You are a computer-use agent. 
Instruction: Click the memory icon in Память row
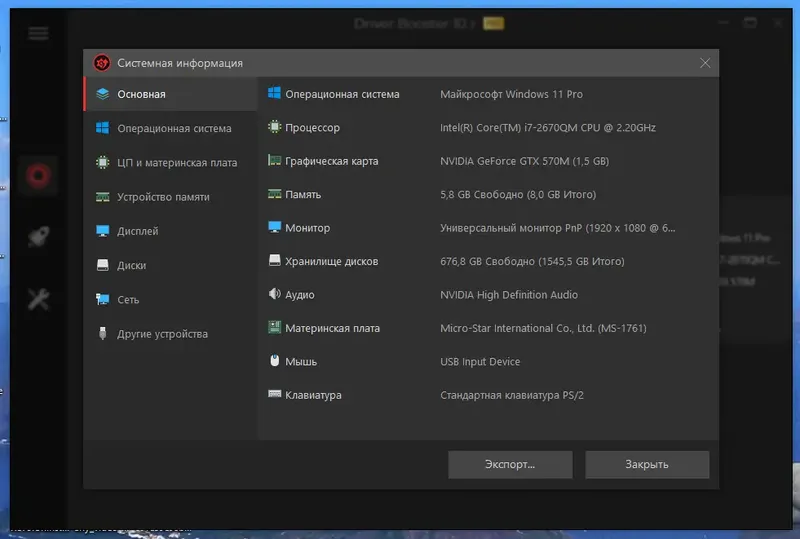pyautogui.click(x=274, y=194)
